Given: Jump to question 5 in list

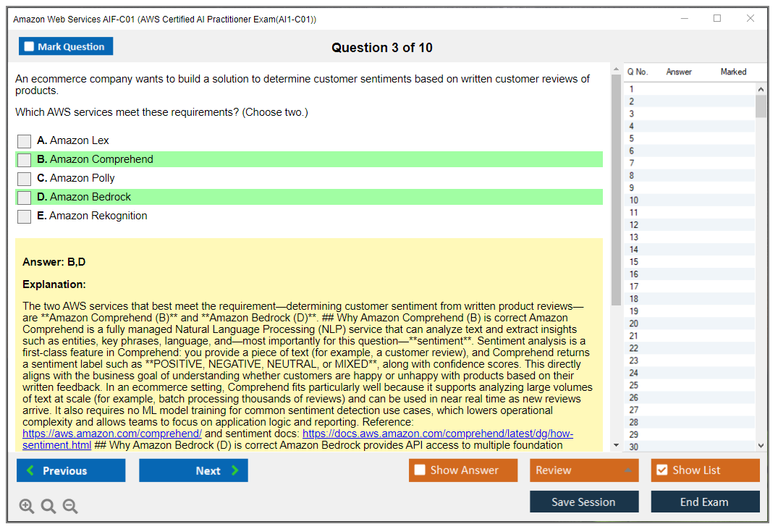Looking at the screenshot, I should (632, 138).
